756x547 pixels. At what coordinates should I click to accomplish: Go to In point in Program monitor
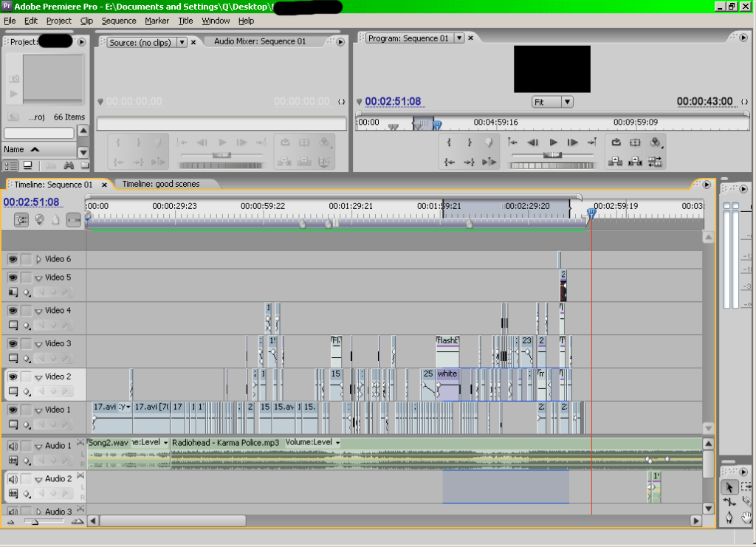(x=449, y=162)
